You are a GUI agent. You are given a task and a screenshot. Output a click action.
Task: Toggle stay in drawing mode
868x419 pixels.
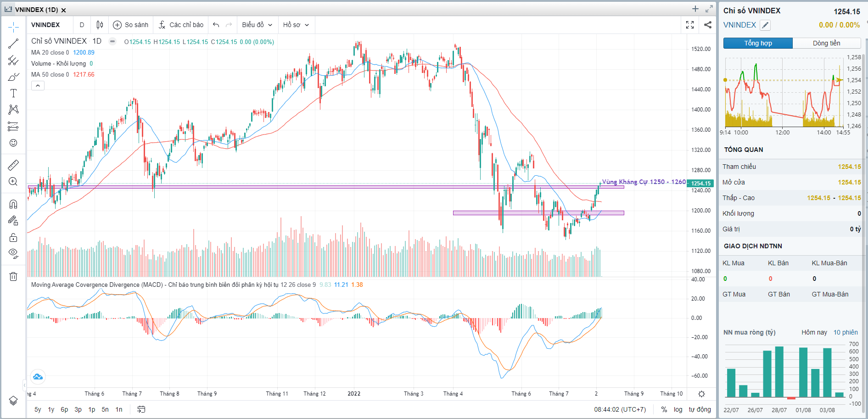[13, 220]
